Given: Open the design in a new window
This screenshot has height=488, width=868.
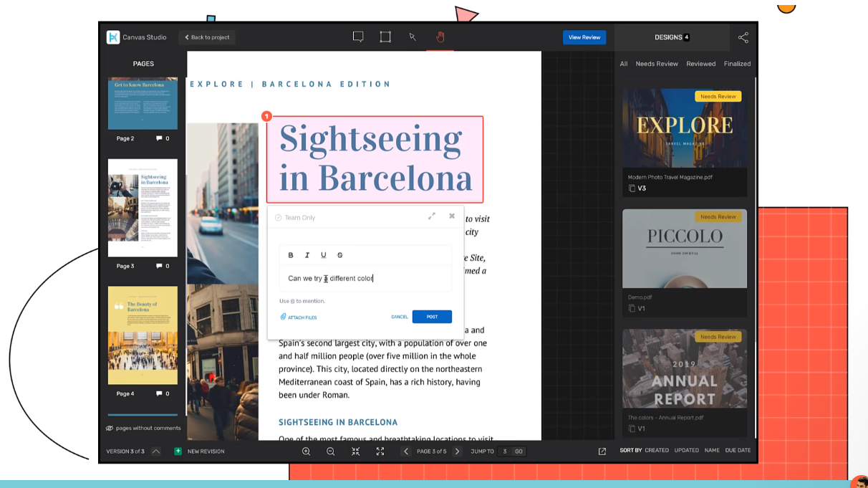Looking at the screenshot, I should point(602,451).
